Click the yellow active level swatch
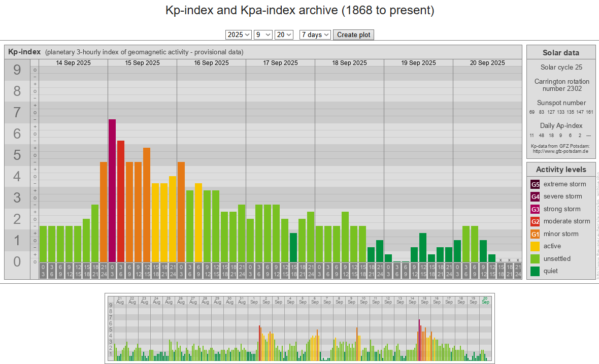This screenshot has height=364, width=599. point(535,246)
